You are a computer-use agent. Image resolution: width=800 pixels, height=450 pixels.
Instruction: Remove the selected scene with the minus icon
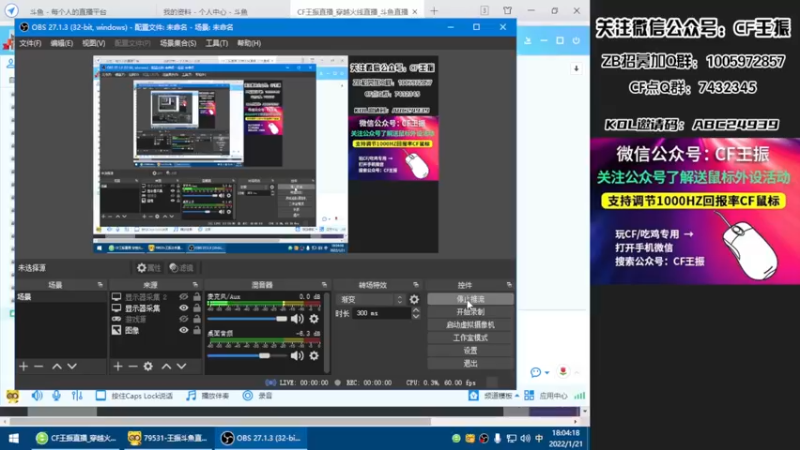point(38,366)
